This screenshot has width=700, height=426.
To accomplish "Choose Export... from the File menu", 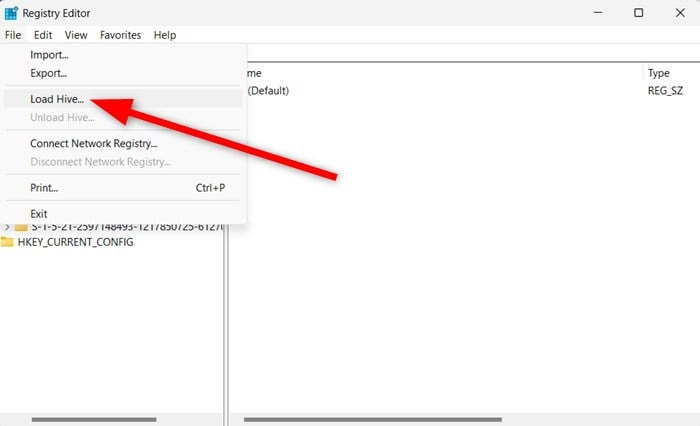I will tap(123, 73).
